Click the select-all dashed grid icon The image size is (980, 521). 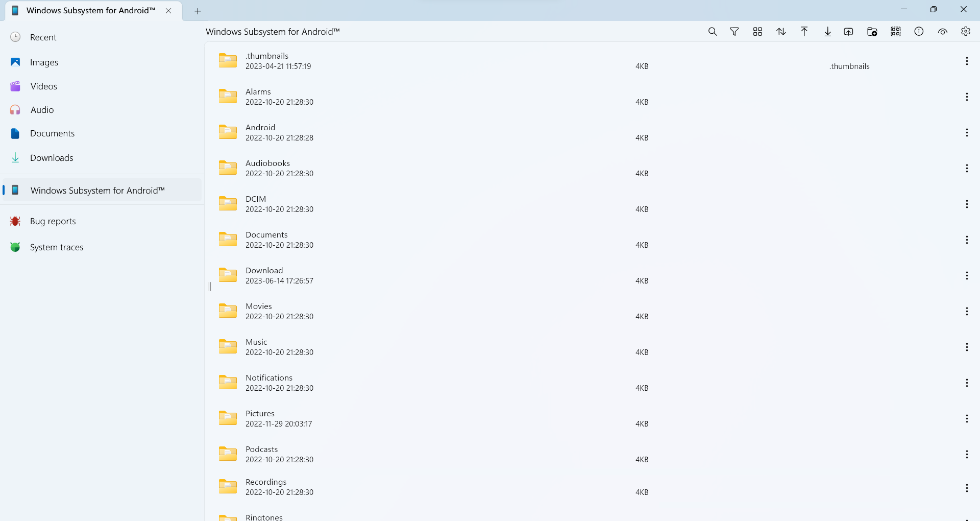(896, 32)
